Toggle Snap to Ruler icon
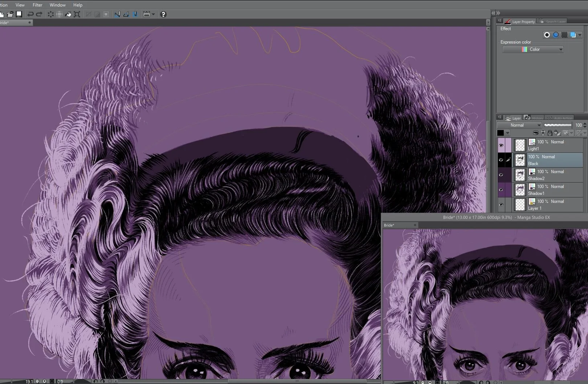This screenshot has width=588, height=384. click(x=117, y=14)
